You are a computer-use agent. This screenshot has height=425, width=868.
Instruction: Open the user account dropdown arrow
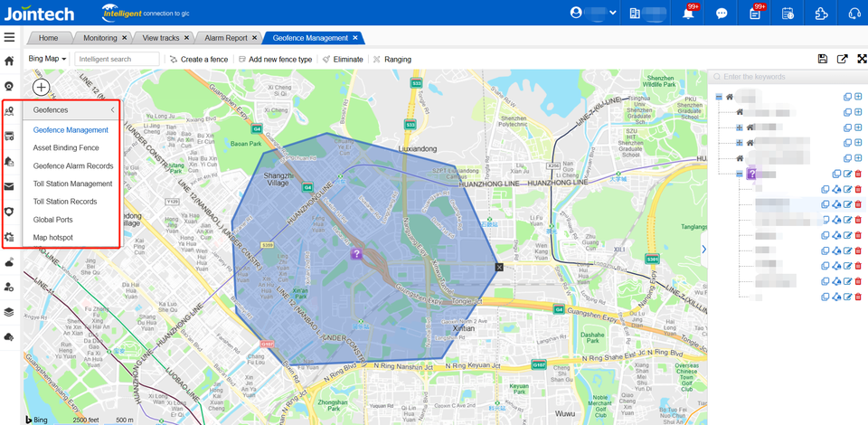tap(613, 13)
